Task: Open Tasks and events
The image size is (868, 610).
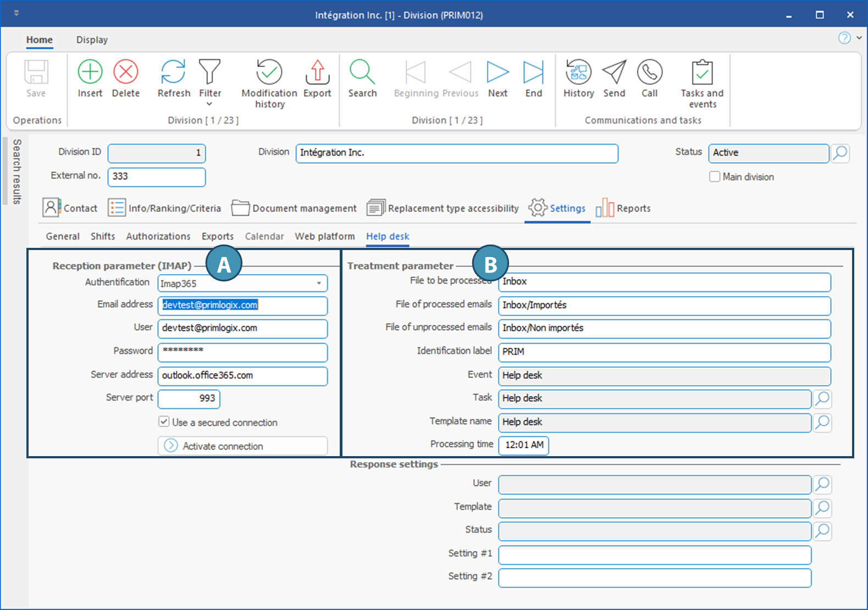Action: (702, 72)
